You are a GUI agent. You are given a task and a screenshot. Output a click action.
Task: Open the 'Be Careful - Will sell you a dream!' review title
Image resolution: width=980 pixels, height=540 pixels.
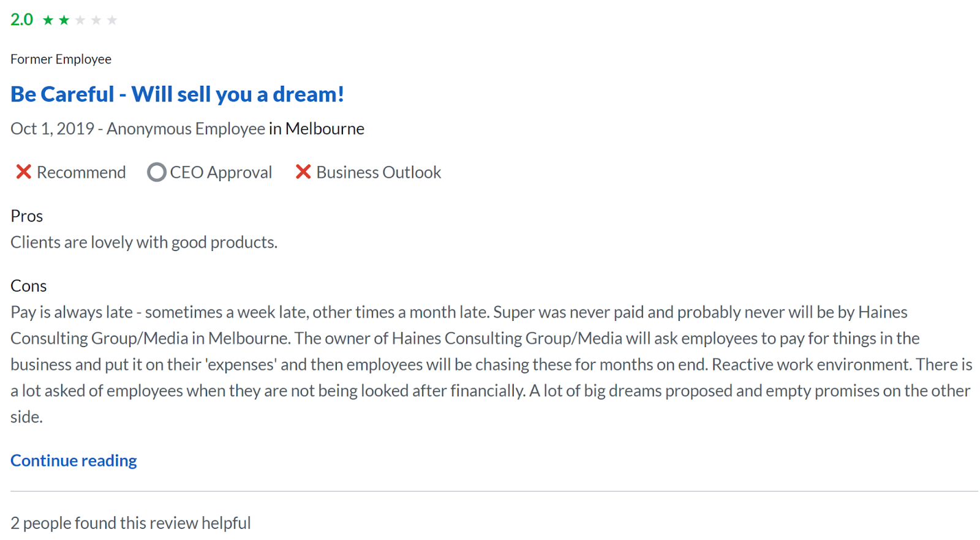click(177, 94)
